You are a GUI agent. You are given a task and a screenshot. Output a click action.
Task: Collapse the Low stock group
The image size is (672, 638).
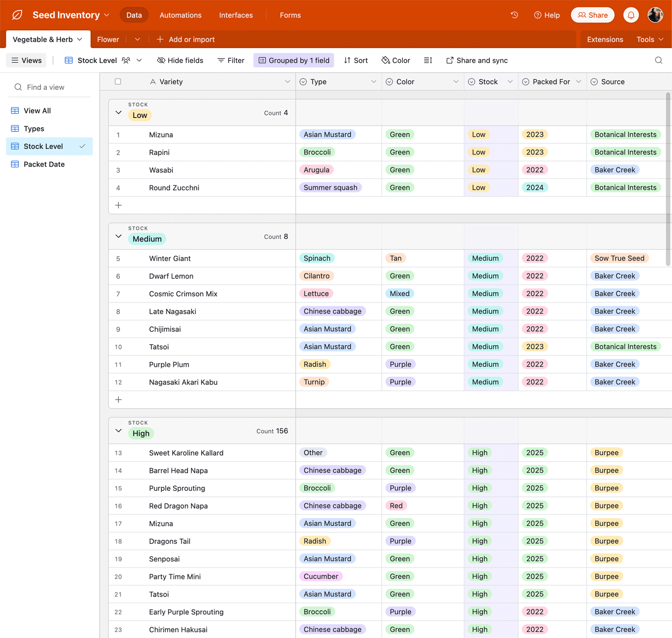118,113
